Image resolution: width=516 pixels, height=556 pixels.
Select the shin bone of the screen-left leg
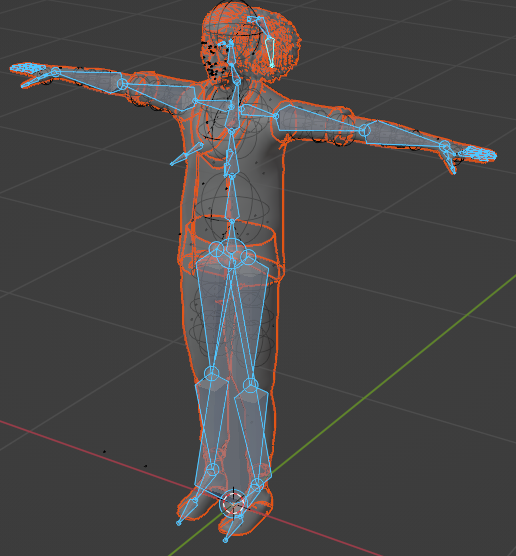(212, 422)
